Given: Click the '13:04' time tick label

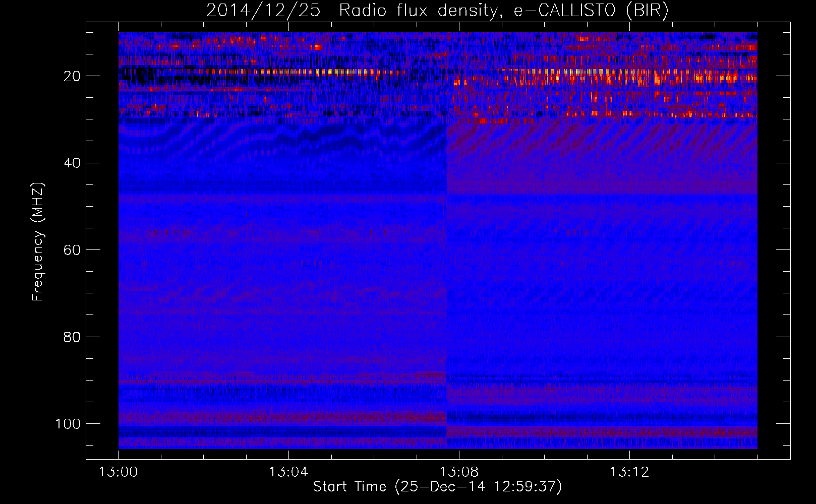Looking at the screenshot, I should pyautogui.click(x=288, y=472).
